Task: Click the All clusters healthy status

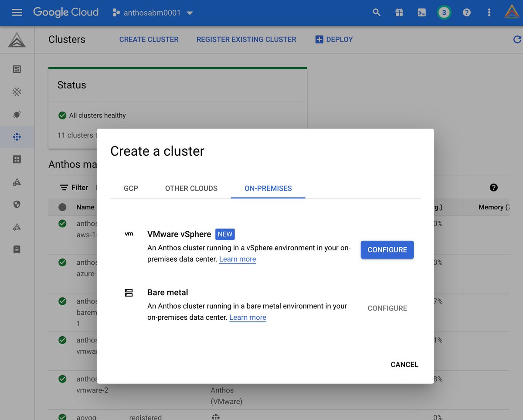Action: (x=92, y=115)
